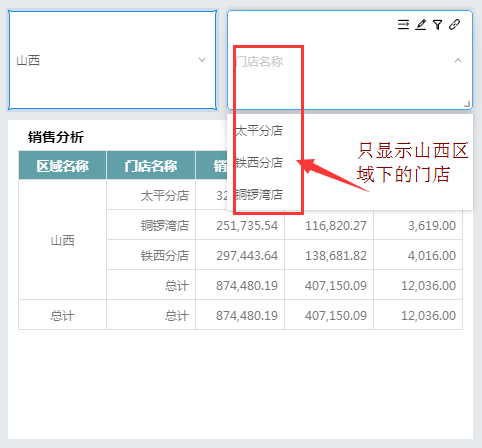Click the 销售分析 table title
Viewport: 482px width, 448px height.
coord(56,137)
